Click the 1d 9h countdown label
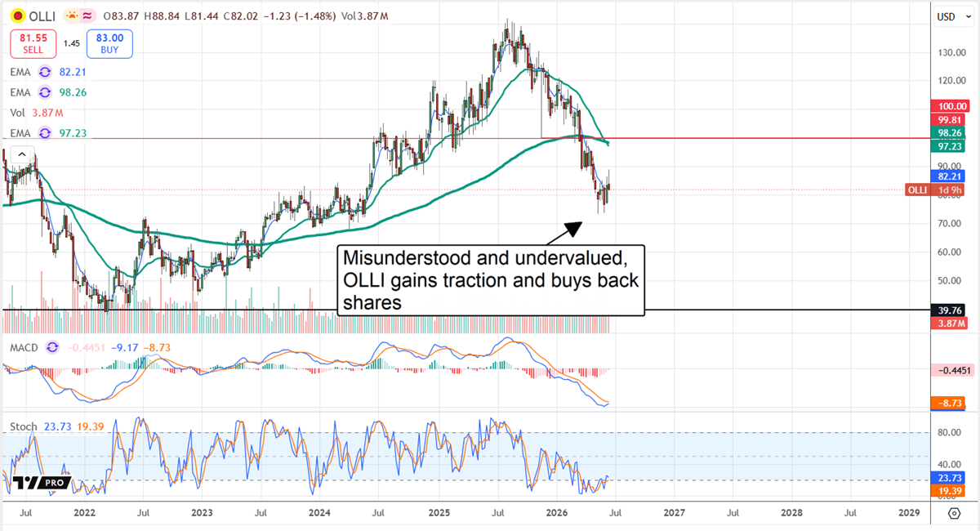The width and height of the screenshot is (980, 531). click(x=950, y=190)
